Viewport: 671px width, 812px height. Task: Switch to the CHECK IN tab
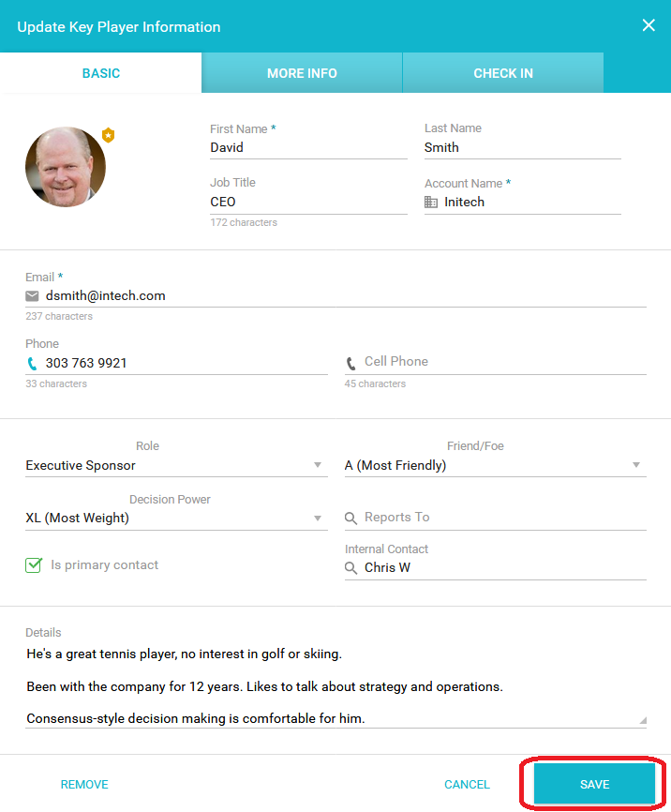(x=503, y=73)
